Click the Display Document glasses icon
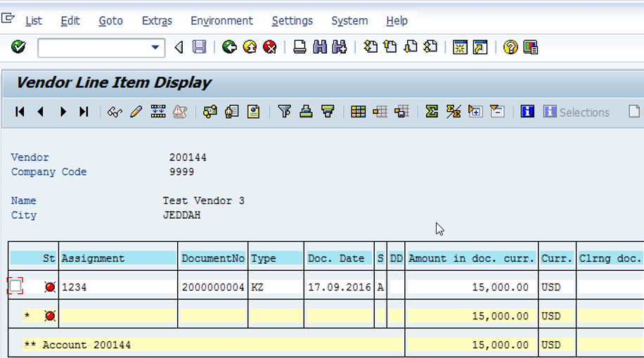Screen dimensions: 644x358 [x=115, y=112]
